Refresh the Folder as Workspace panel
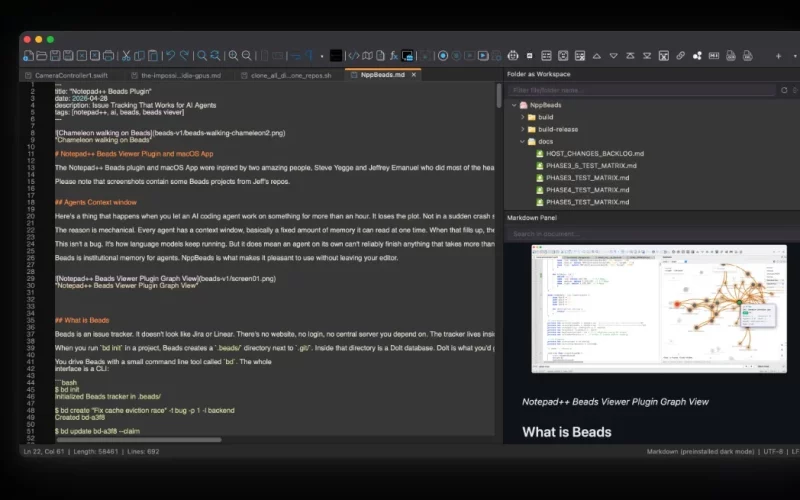This screenshot has width=800, height=500. point(784,90)
